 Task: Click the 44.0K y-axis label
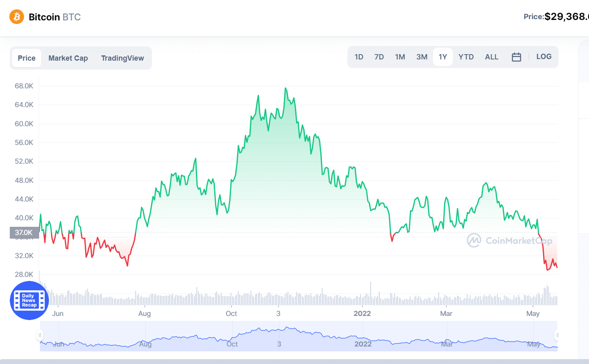(24, 199)
